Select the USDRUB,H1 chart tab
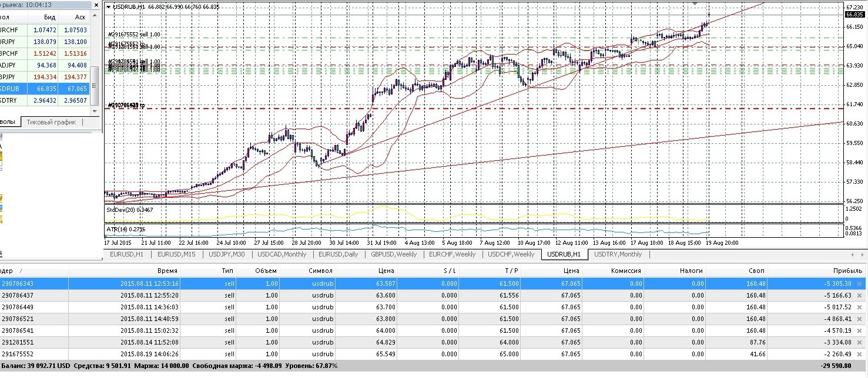Viewport: 868px width, 378px height. [x=564, y=254]
